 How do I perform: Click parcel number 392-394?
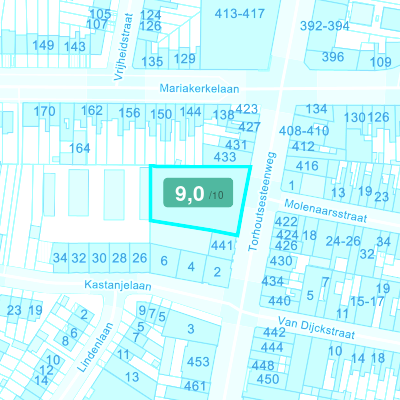tap(325, 26)
